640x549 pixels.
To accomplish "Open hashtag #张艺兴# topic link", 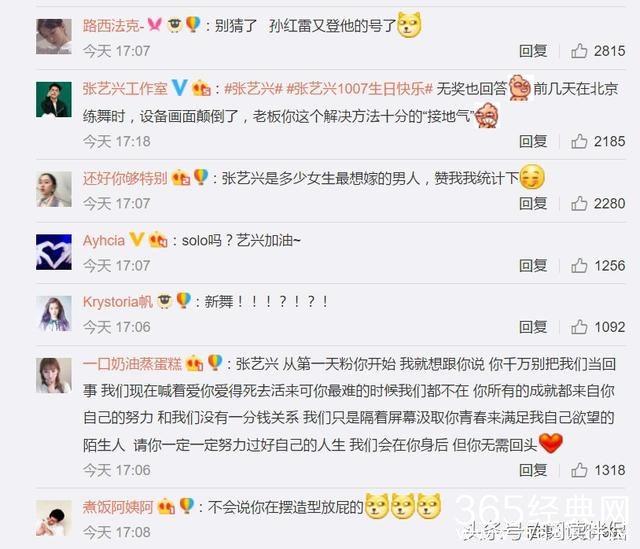I will tap(253, 89).
